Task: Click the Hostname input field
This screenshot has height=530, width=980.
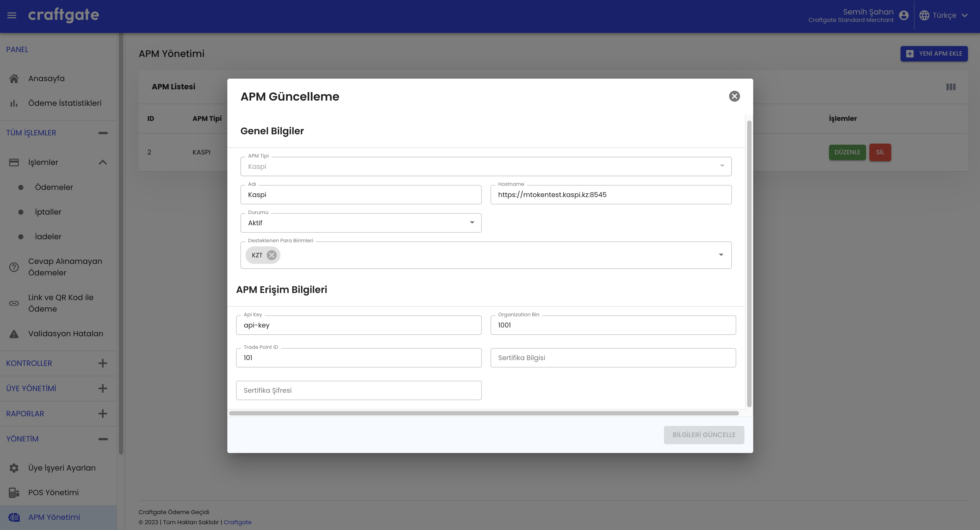Action: pyautogui.click(x=611, y=195)
